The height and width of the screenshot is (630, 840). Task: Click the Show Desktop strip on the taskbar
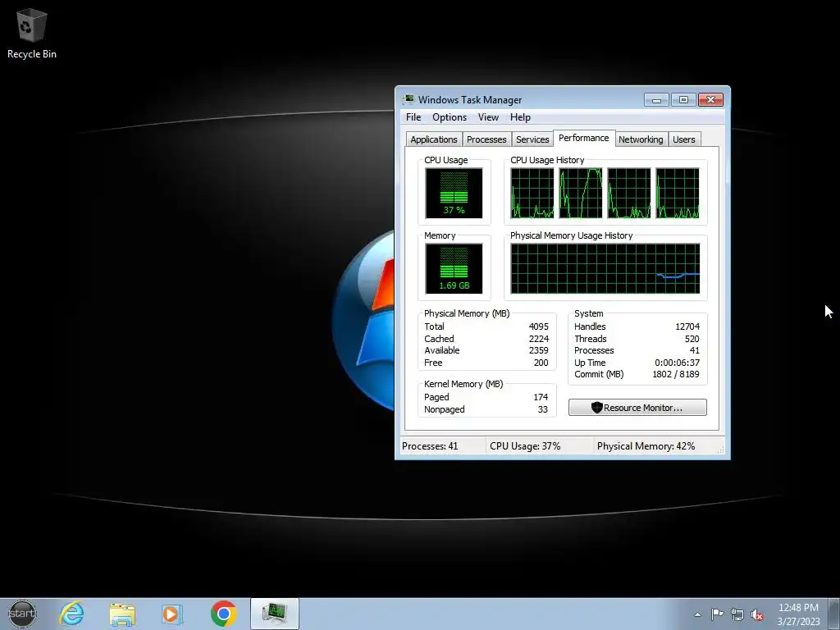(x=834, y=614)
